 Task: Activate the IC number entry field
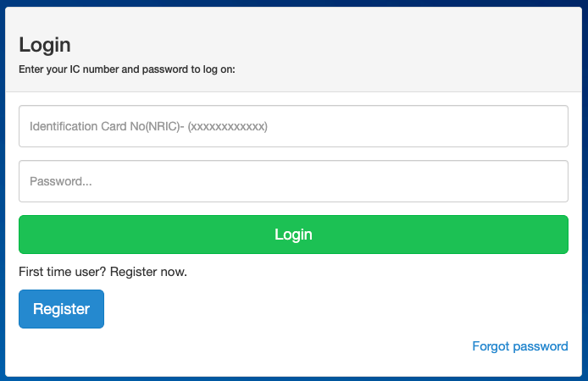(293, 126)
